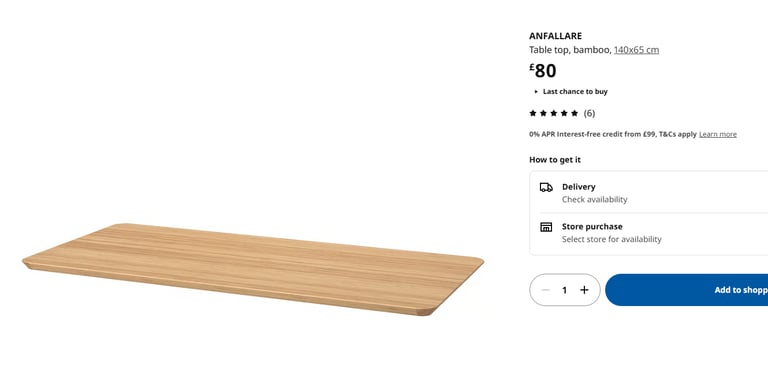Click the five-star rating icons

[553, 113]
